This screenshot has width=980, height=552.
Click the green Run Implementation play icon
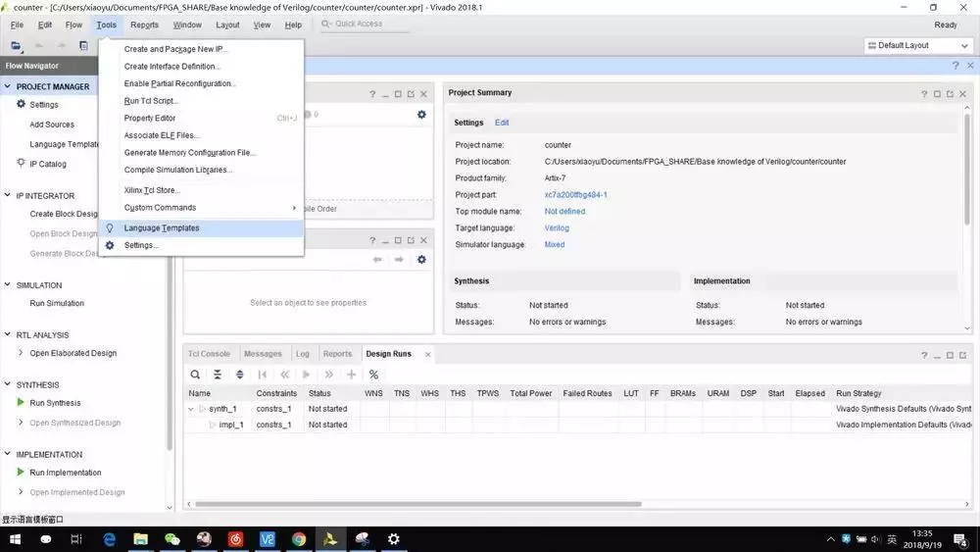(x=21, y=473)
